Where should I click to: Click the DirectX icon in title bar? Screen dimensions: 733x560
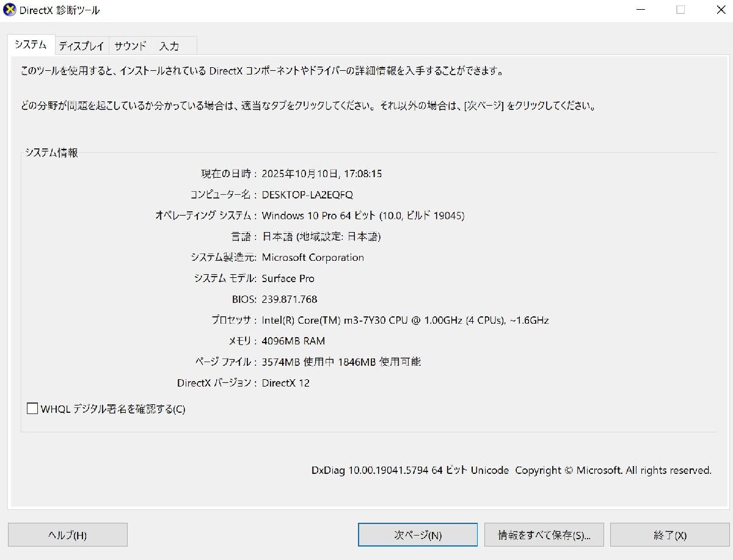[x=9, y=10]
